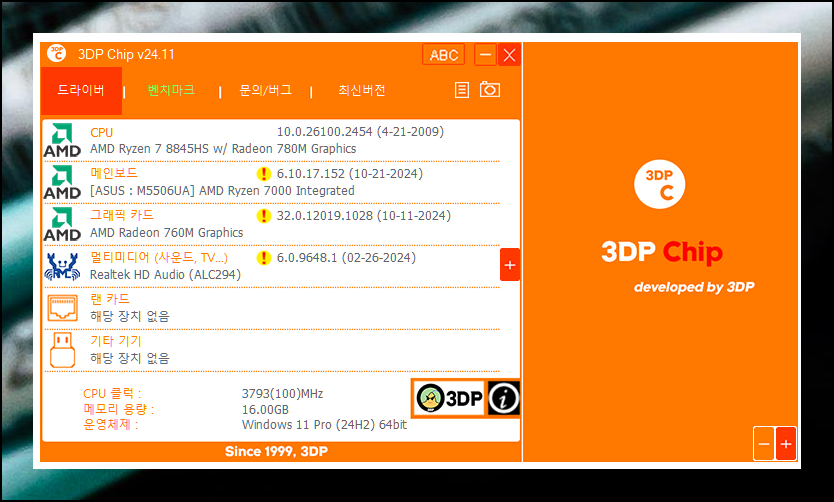
Task: Open the info (i) button
Action: [x=503, y=398]
